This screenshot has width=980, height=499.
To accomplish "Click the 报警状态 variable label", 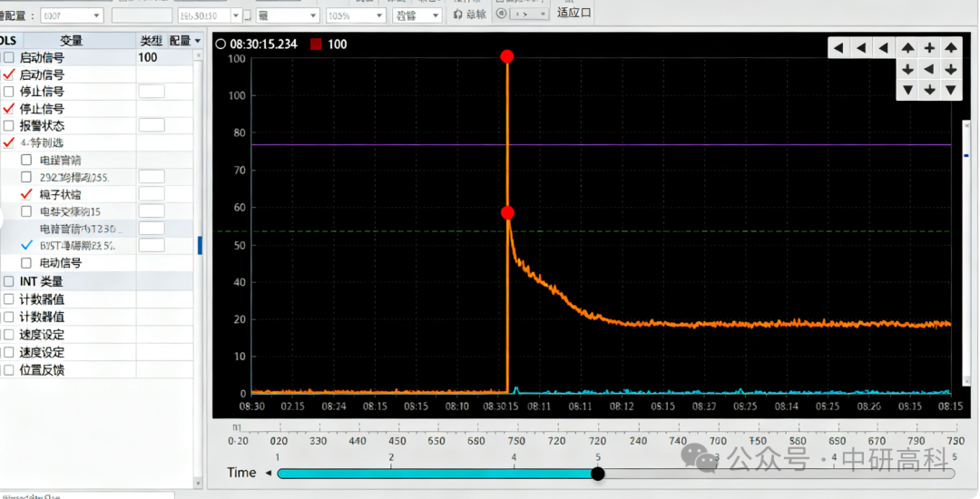I will coord(42,125).
